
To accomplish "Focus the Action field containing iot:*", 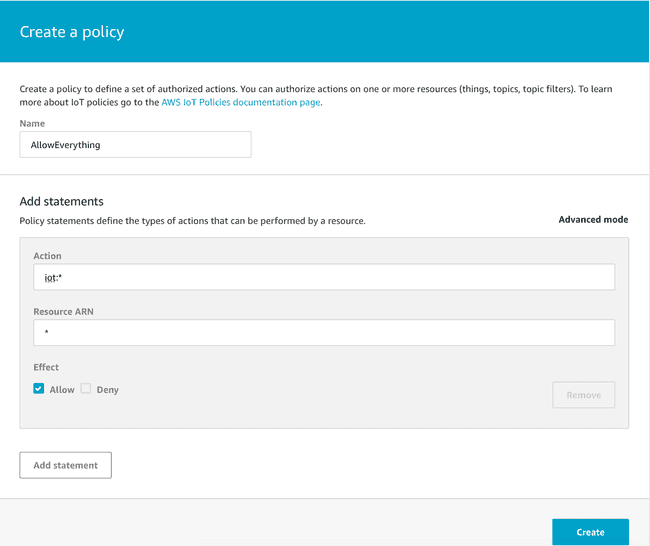I will coord(323,277).
